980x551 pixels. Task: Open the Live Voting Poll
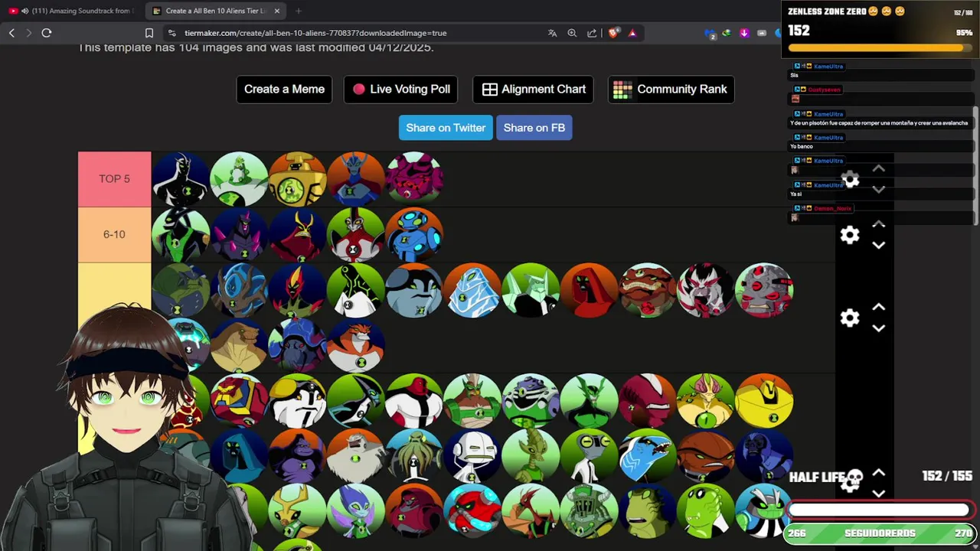coord(401,89)
